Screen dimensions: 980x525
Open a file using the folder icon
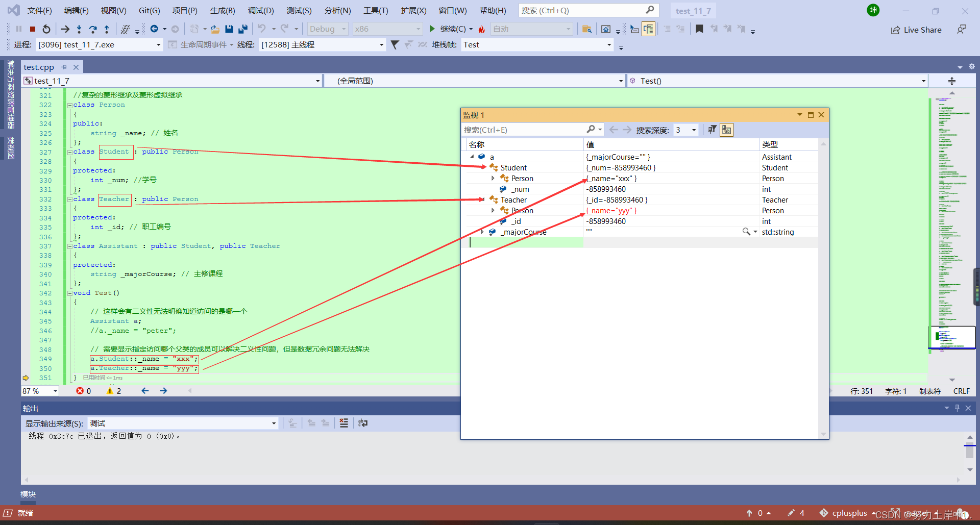coord(215,29)
